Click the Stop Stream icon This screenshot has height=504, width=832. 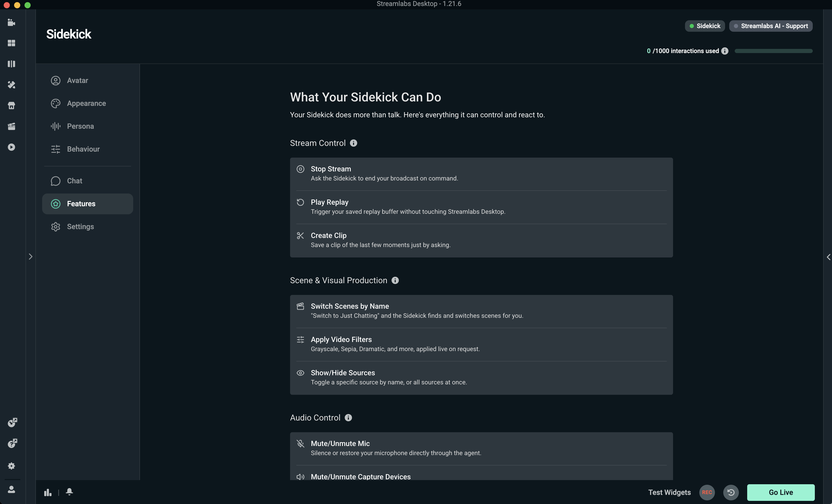(300, 169)
